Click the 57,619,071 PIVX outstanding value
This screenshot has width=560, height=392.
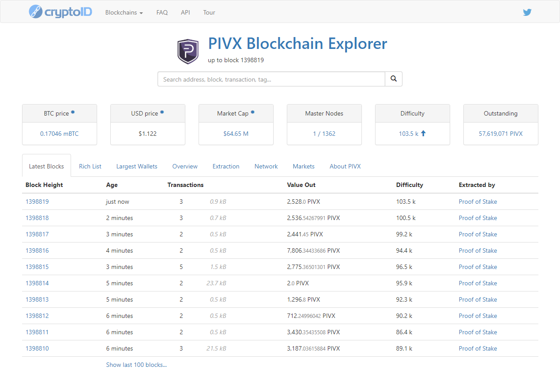click(500, 134)
